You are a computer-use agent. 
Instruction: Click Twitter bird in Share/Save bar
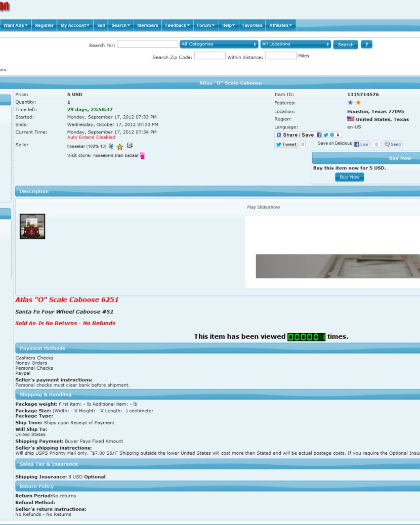[325, 135]
